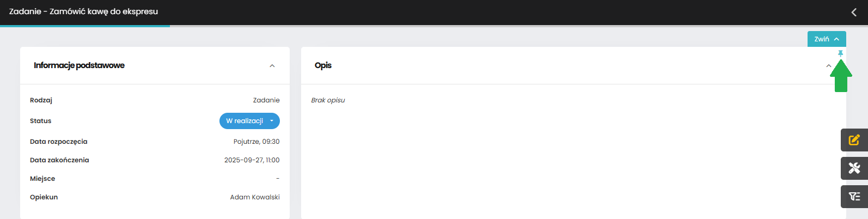Open the yellow edit pencil sidebar button
Image resolution: width=868 pixels, height=219 pixels.
tap(854, 140)
